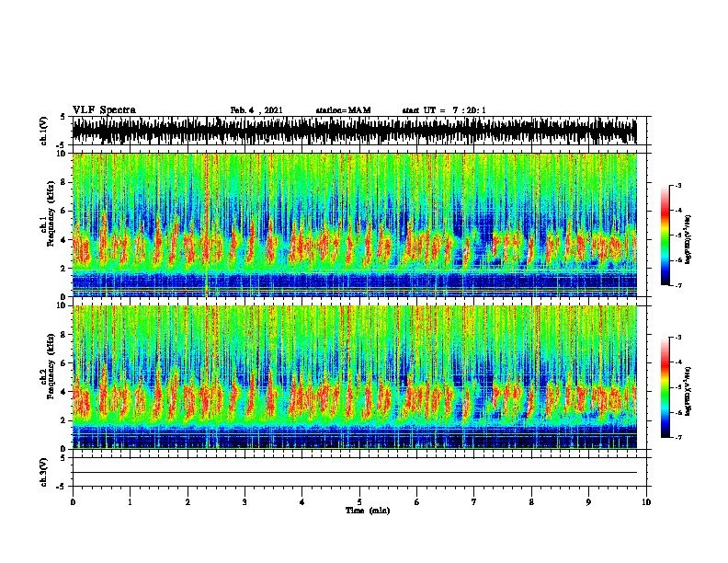Click the "10" frequency tick of ch.1 spectrogram
Viewport: 728px width, 563px height.
pyautogui.click(x=63, y=154)
